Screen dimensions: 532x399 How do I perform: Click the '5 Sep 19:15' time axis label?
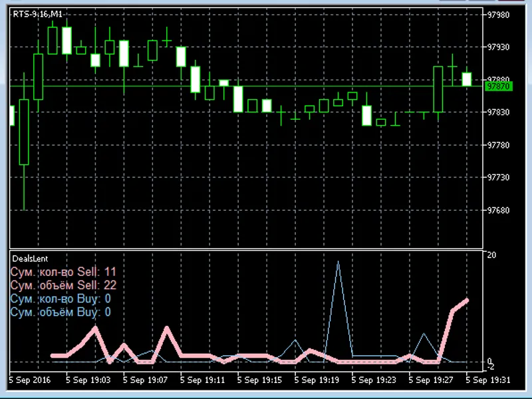coord(259,380)
